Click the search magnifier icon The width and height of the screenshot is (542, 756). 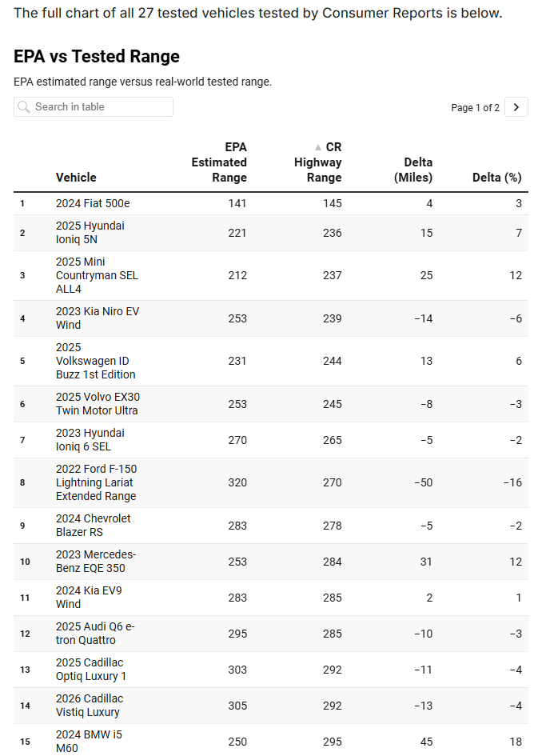[24, 107]
